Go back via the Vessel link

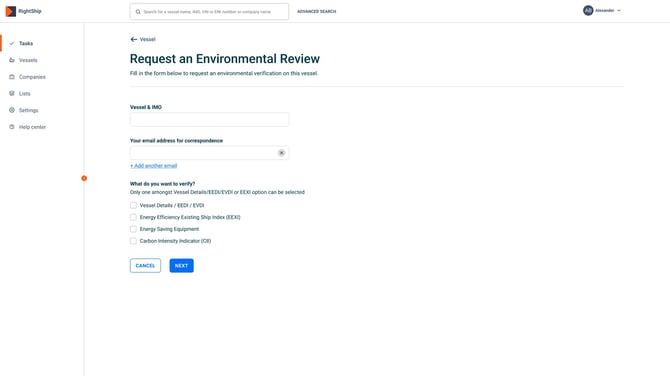(147, 39)
